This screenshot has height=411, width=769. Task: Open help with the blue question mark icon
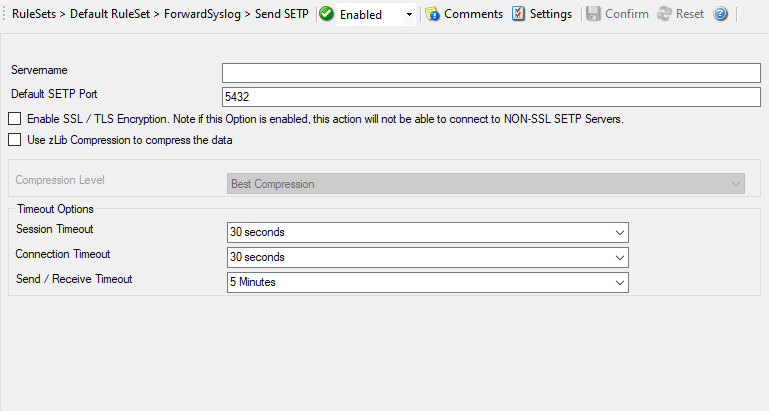tap(721, 14)
